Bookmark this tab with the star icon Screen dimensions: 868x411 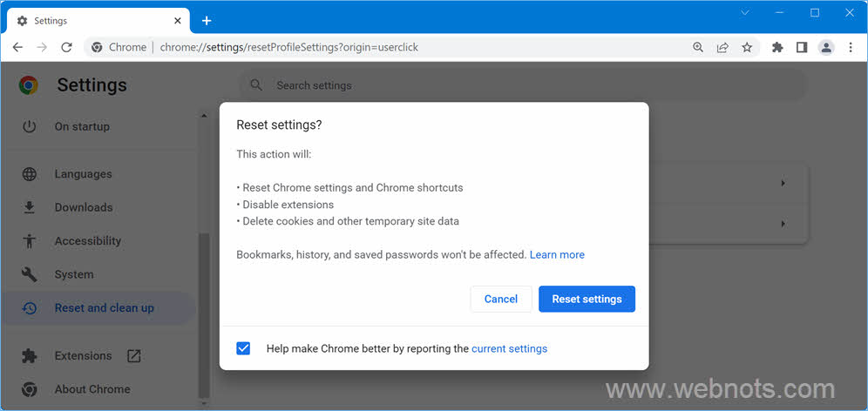[747, 48]
